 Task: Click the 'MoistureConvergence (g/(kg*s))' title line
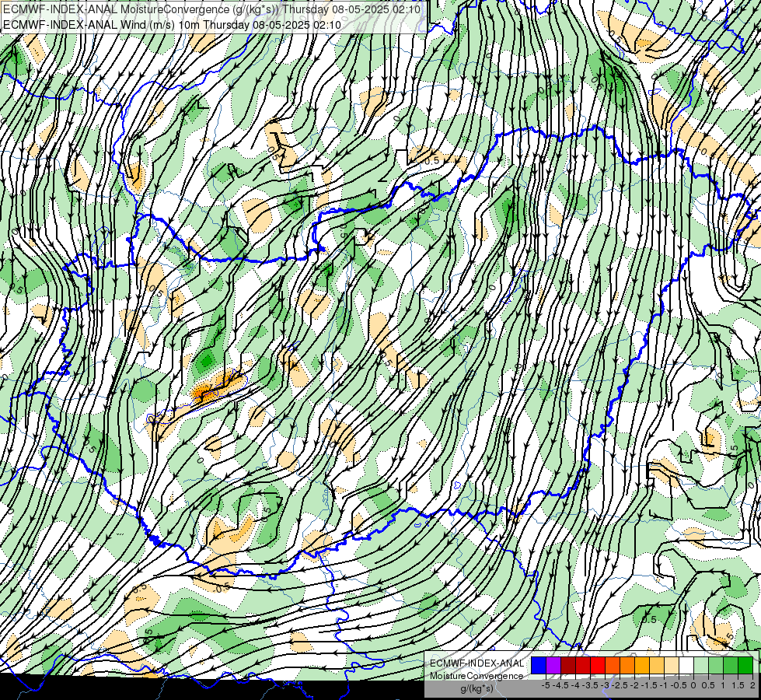point(211,9)
